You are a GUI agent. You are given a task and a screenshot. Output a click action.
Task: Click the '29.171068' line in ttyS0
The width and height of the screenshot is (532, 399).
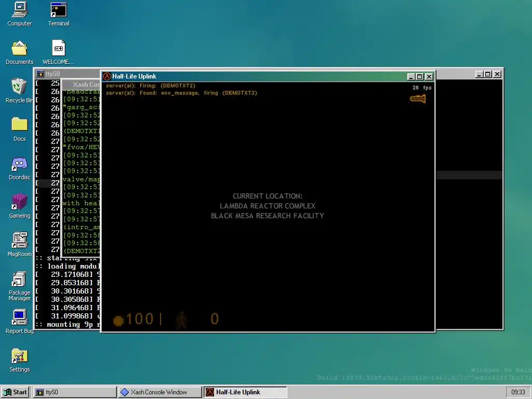pyautogui.click(x=68, y=274)
